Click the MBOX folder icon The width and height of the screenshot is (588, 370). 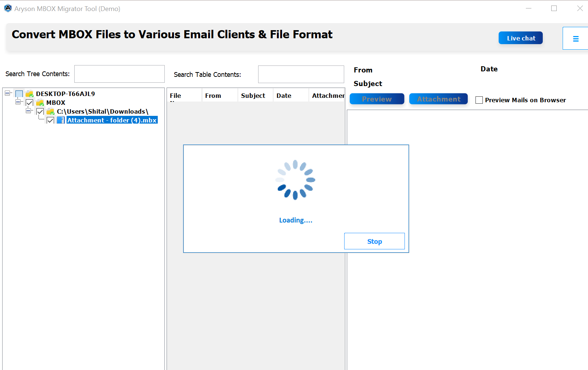40,103
